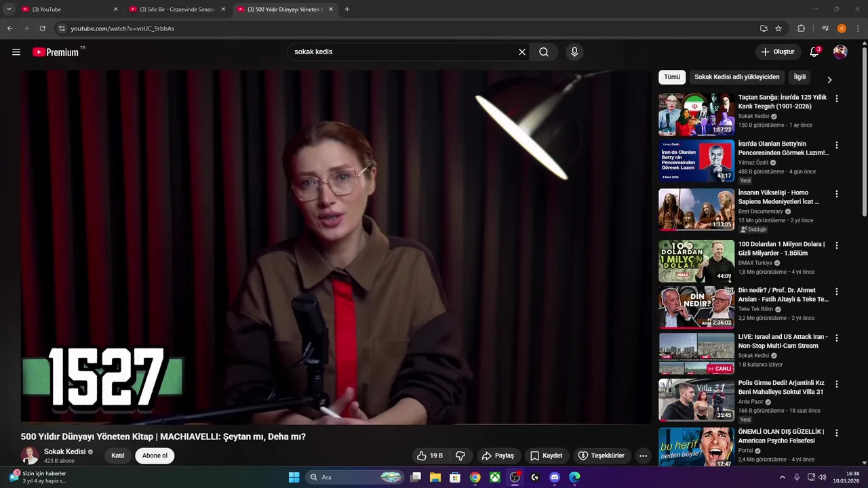
Task: Select the Sokak Kedisi adlı yükleyiciden chip
Action: coord(737,77)
